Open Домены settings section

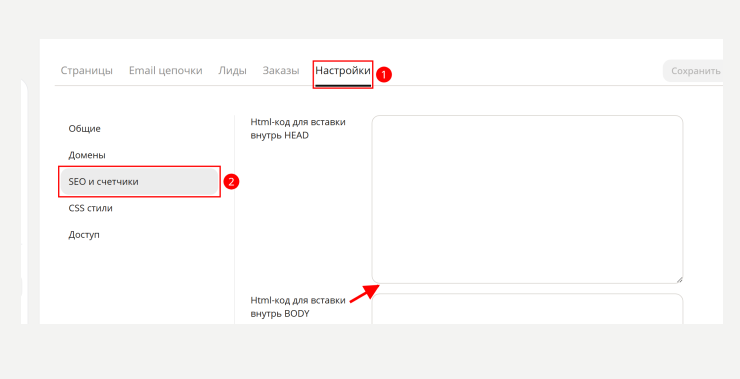(x=87, y=155)
